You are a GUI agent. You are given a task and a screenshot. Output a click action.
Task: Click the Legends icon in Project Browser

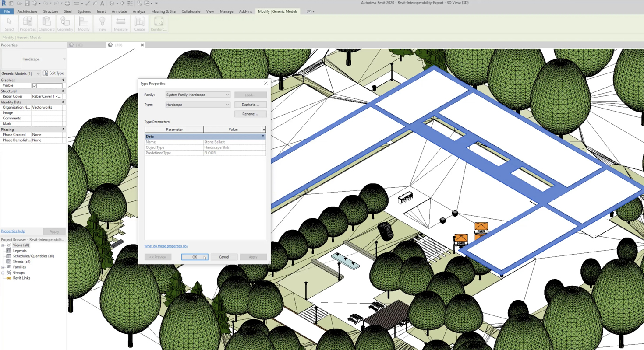click(9, 251)
